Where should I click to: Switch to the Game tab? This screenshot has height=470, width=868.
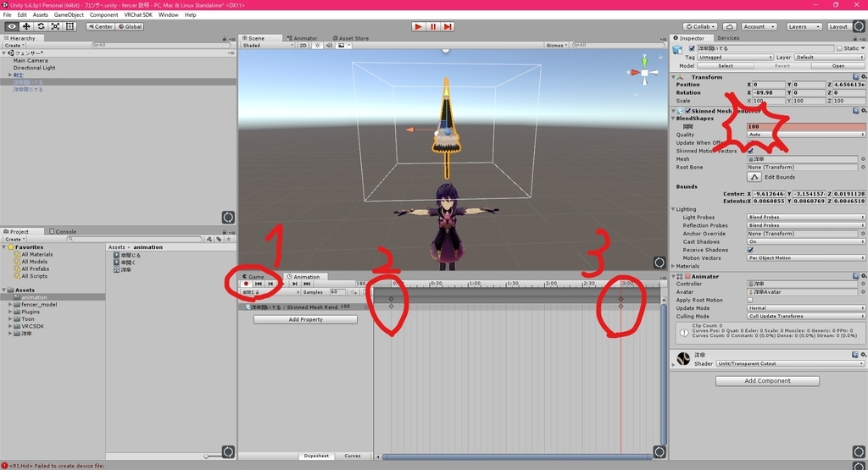click(253, 276)
